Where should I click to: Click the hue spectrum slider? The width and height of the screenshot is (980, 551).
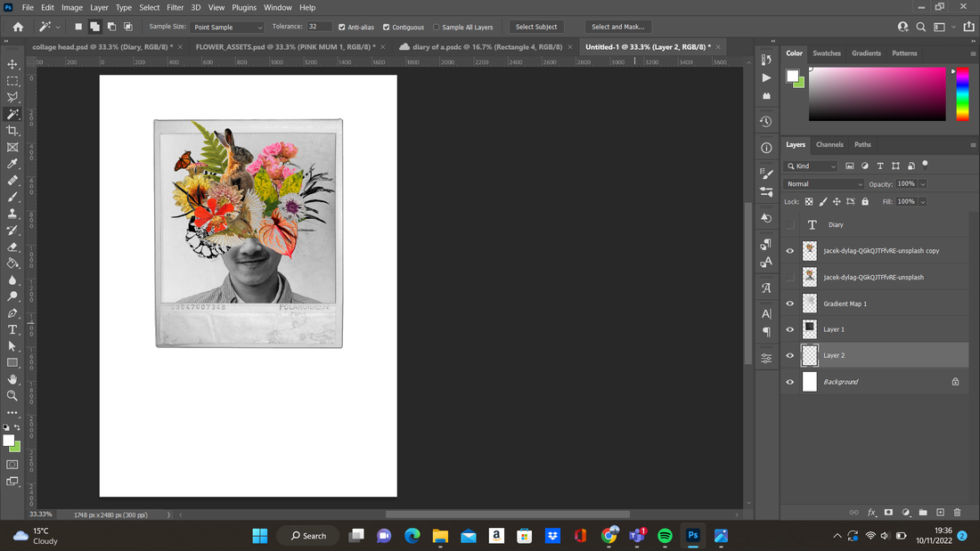(962, 93)
